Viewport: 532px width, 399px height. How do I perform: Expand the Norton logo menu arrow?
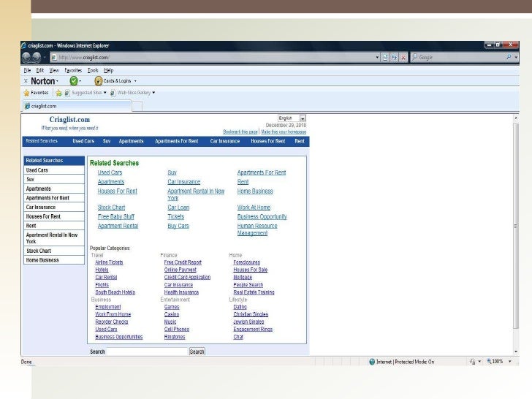pyautogui.click(x=57, y=81)
